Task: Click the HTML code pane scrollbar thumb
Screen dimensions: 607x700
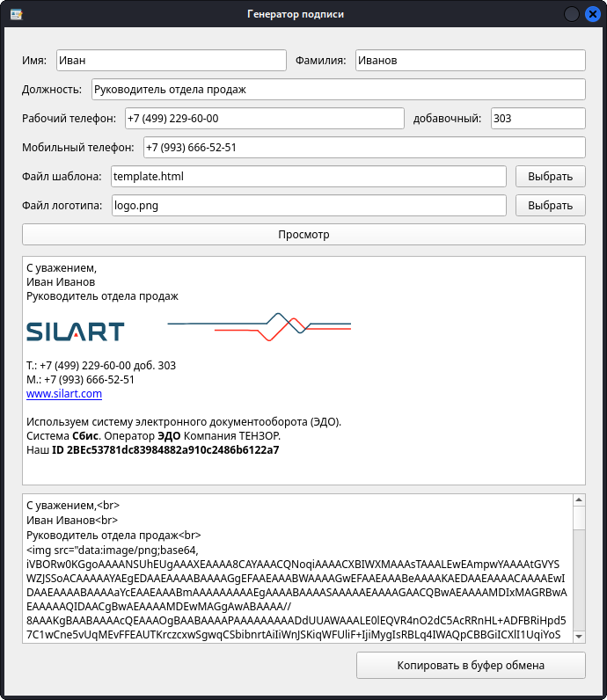Action: pos(578,572)
